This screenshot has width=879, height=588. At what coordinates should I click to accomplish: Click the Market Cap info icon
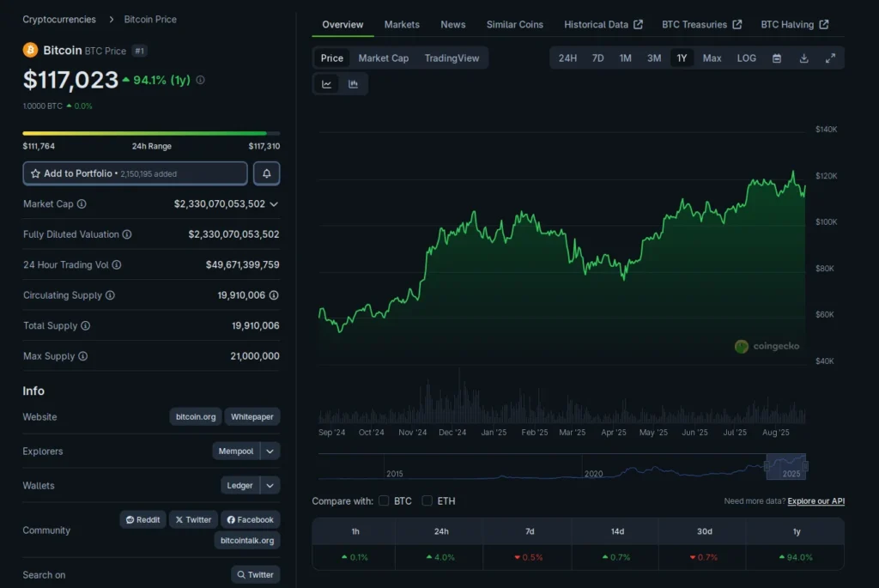click(82, 204)
